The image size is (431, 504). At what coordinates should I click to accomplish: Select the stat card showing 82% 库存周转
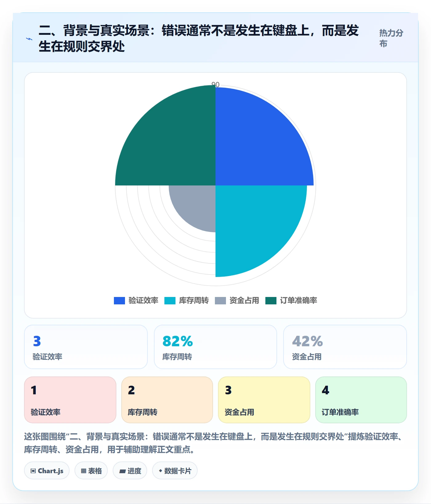click(216, 347)
